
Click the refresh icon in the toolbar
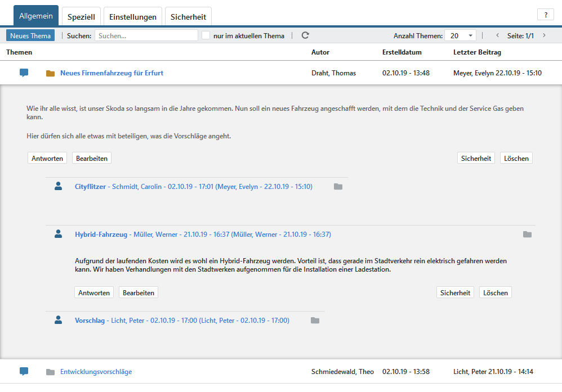(305, 35)
